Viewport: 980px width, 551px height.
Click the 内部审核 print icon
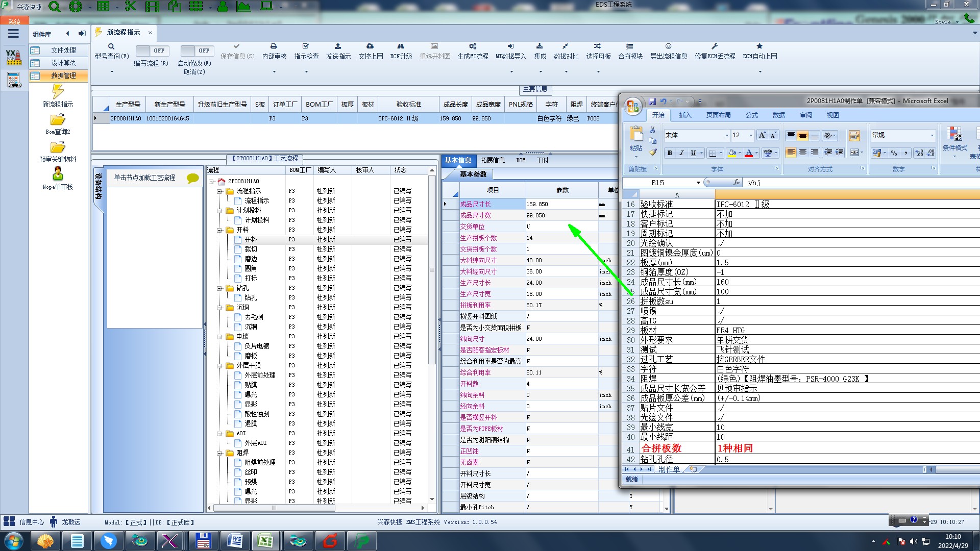pyautogui.click(x=274, y=46)
